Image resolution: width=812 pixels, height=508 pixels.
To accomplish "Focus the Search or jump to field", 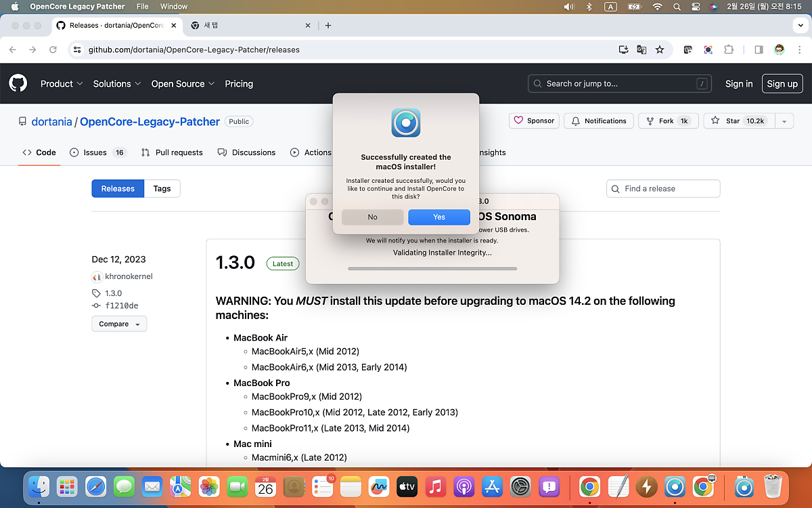I will click(x=620, y=84).
